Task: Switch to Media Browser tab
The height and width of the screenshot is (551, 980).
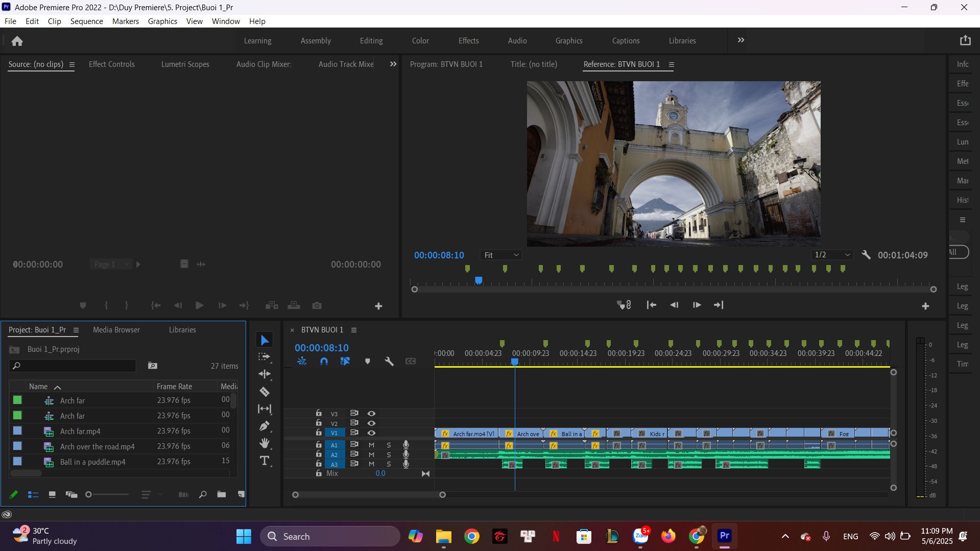Action: click(x=116, y=330)
